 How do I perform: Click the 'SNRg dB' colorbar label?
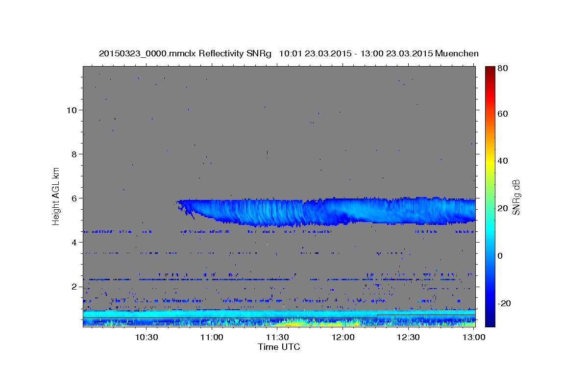516,197
